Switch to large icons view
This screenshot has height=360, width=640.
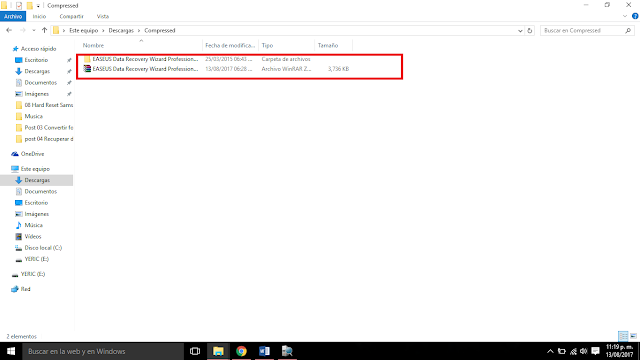[x=633, y=336]
